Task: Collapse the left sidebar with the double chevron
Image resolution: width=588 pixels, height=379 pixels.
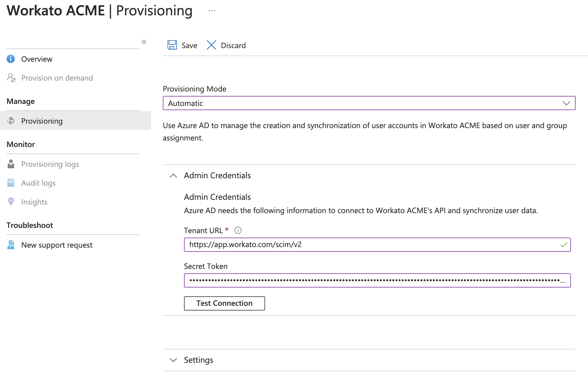Action: (x=144, y=42)
